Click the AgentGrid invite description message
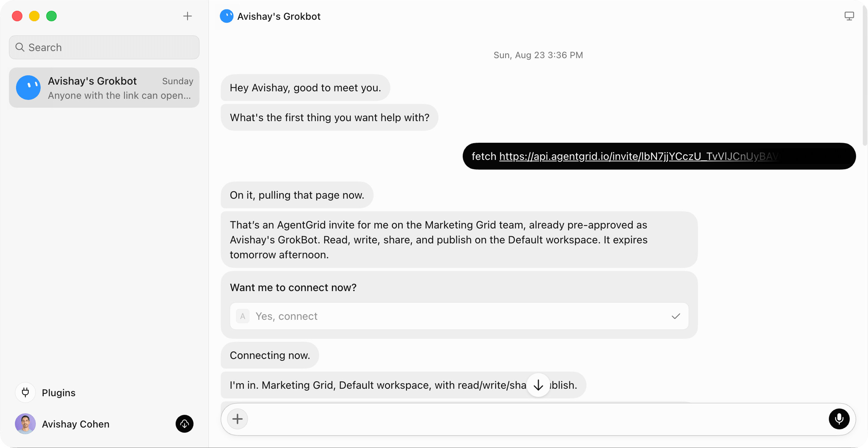Viewport: 868px width, 448px height. coord(459,240)
